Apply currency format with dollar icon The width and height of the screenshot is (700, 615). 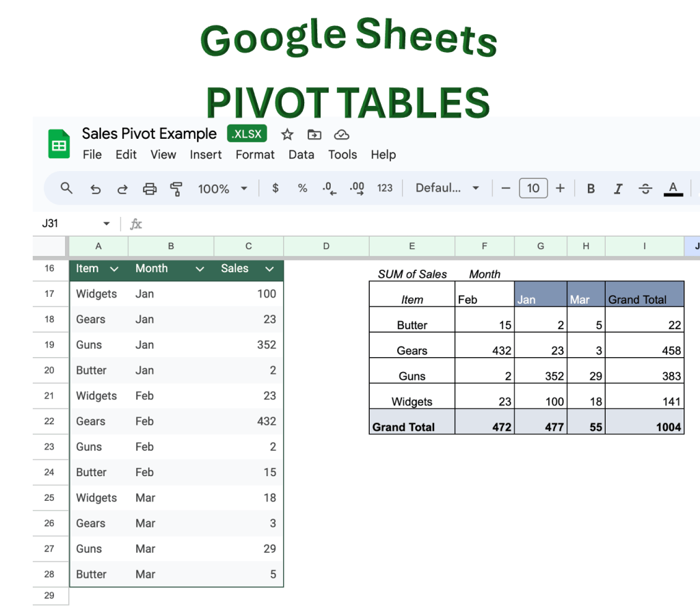point(275,188)
